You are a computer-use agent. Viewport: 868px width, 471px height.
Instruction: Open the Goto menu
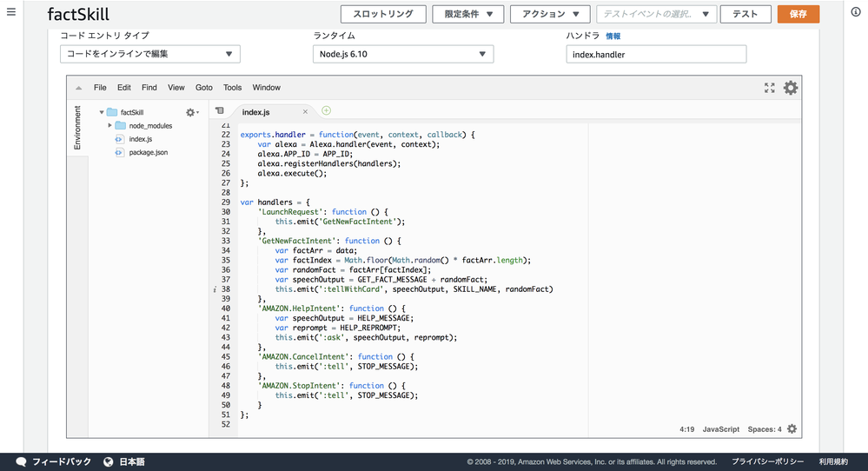(x=203, y=88)
